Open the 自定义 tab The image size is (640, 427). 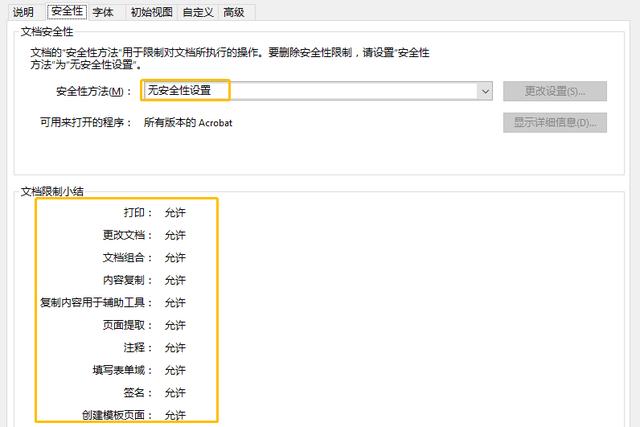point(198,12)
